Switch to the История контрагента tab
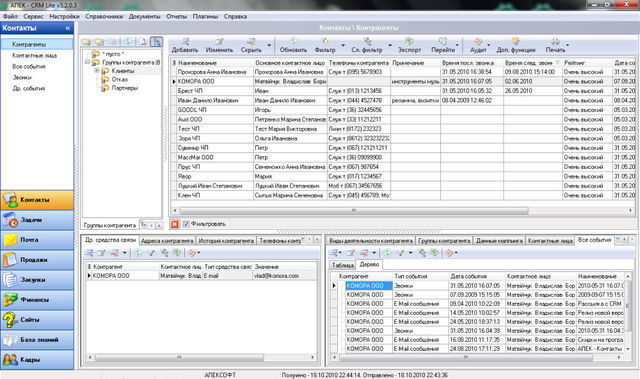640x379 pixels. pyautogui.click(x=226, y=241)
